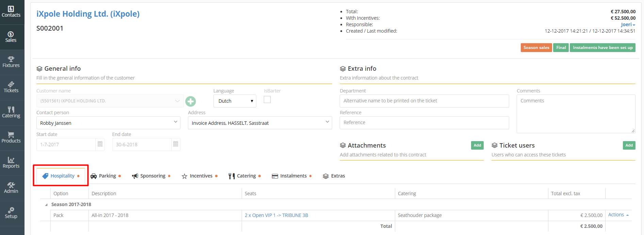Expand the Address dropdown
The height and width of the screenshot is (235, 644).
(x=260, y=123)
